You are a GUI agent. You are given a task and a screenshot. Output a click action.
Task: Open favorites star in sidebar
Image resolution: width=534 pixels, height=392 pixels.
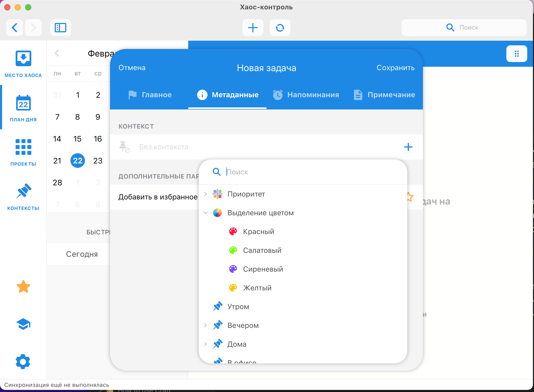(23, 287)
